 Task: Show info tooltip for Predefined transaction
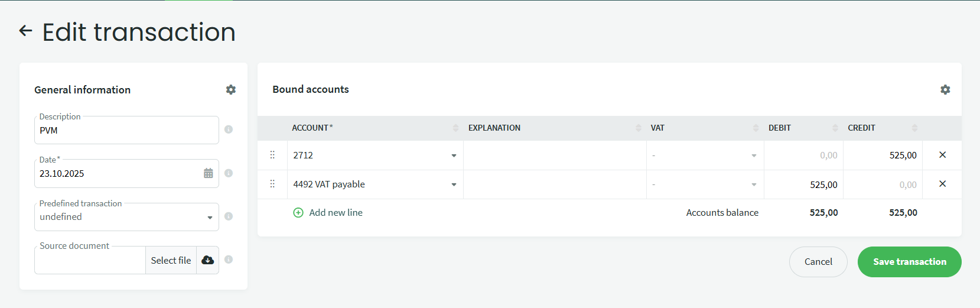coord(229,216)
